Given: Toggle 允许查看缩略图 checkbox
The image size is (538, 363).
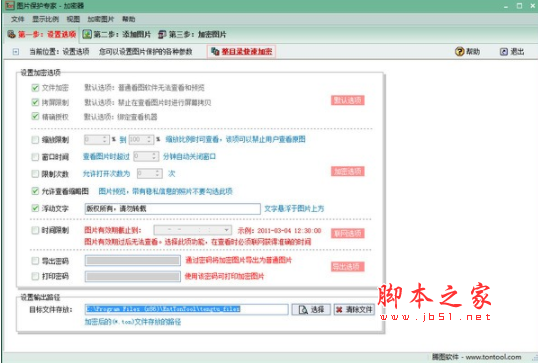Looking at the screenshot, I should (x=35, y=191).
